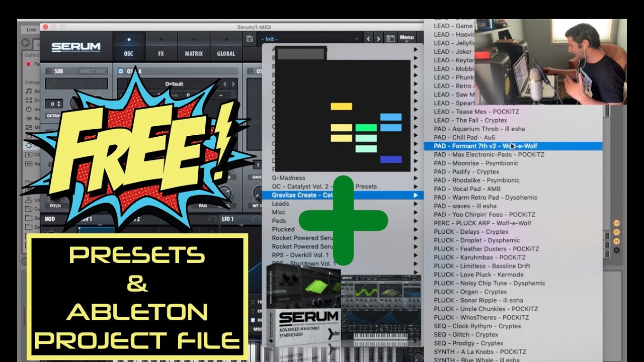Open Serum Menu button
The height and width of the screenshot is (362, 644).
click(407, 38)
